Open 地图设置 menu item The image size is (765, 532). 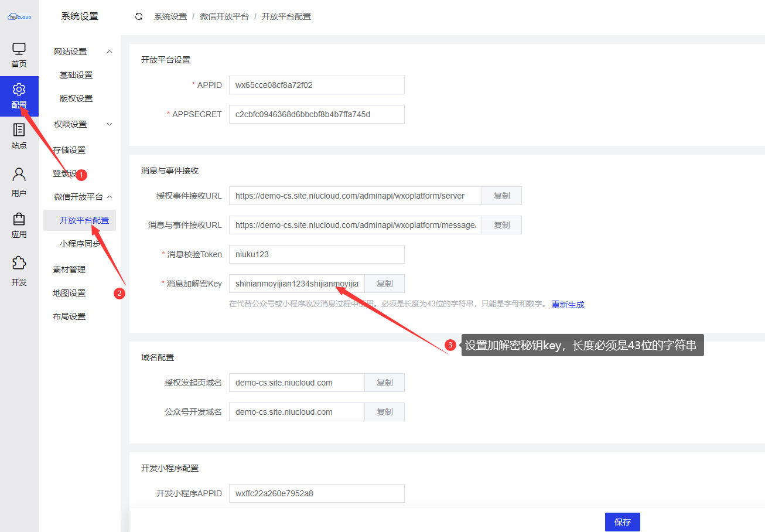coord(69,293)
